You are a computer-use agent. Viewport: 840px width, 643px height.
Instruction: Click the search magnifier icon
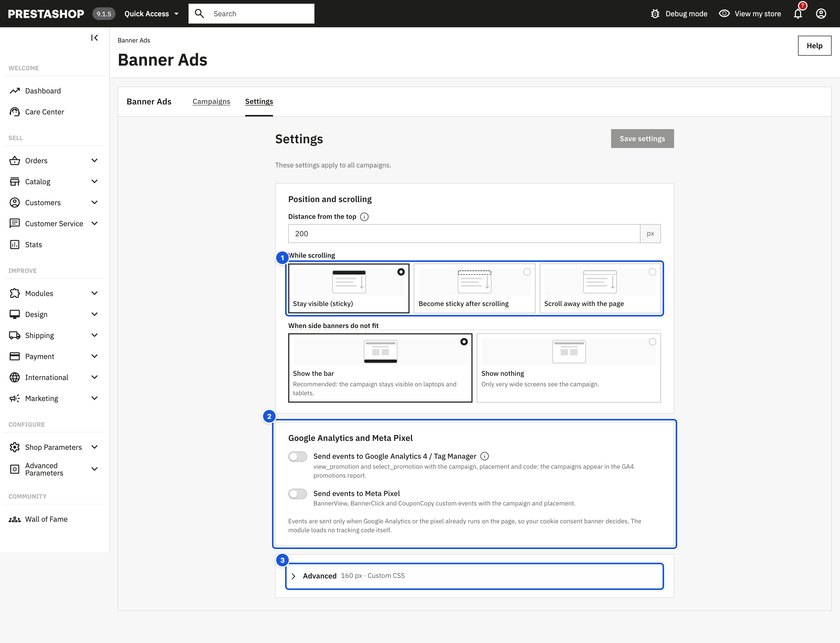pyautogui.click(x=199, y=14)
